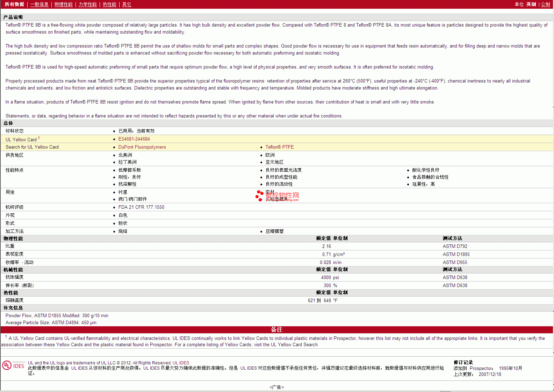The width and height of the screenshot is (554, 392).
Task: Switch to the 物理性能 tab
Action: tap(63, 4)
